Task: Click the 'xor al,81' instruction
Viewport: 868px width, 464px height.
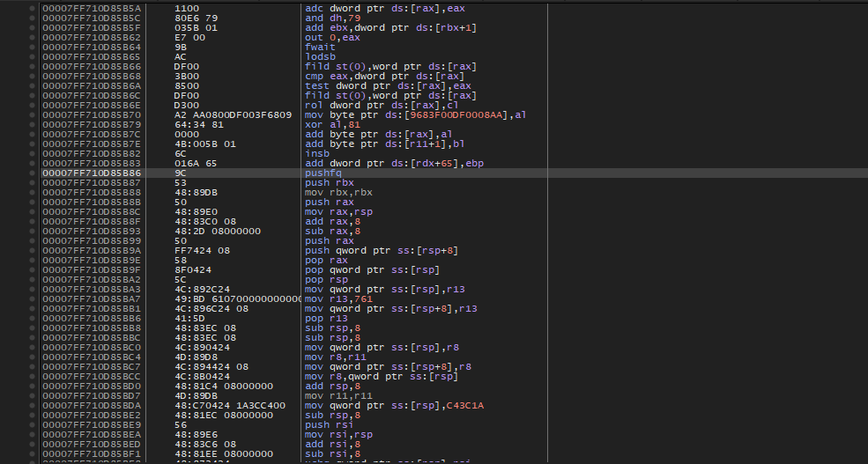Action: (x=329, y=124)
